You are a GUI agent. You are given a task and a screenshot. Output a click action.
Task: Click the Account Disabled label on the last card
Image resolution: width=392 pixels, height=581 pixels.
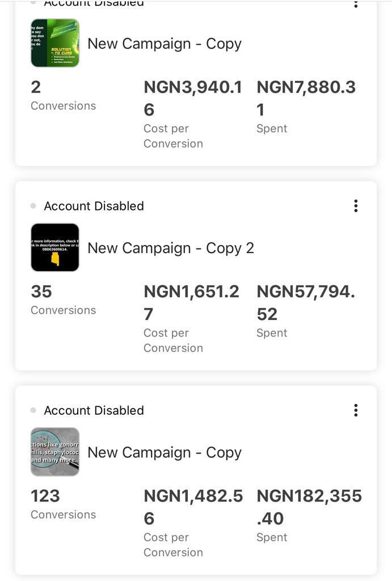[x=94, y=411]
